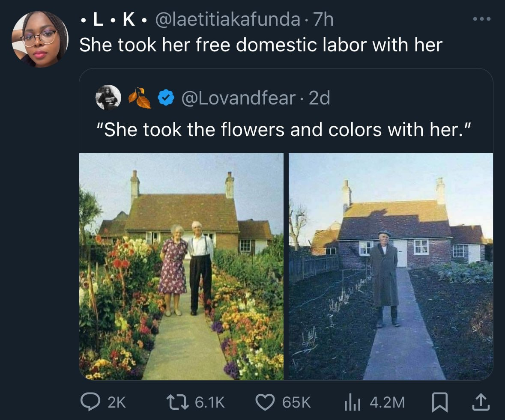Click the autumn leaf emoji display name
This screenshot has width=505, height=420.
[x=140, y=98]
